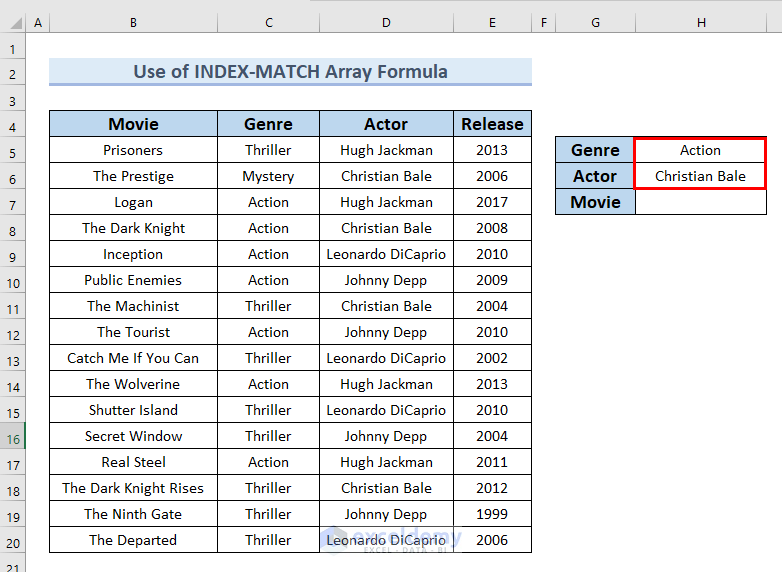Image resolution: width=782 pixels, height=572 pixels.
Task: Click the Release header cell
Action: click(492, 124)
